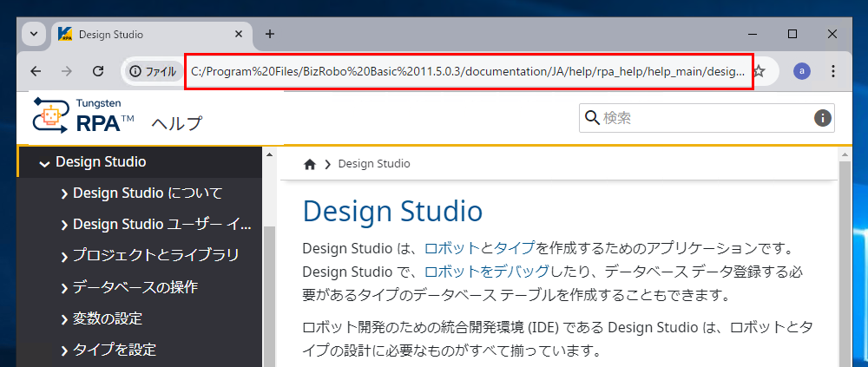Image resolution: width=868 pixels, height=367 pixels.
Task: Open the Chrome three-dot menu
Action: (x=833, y=71)
